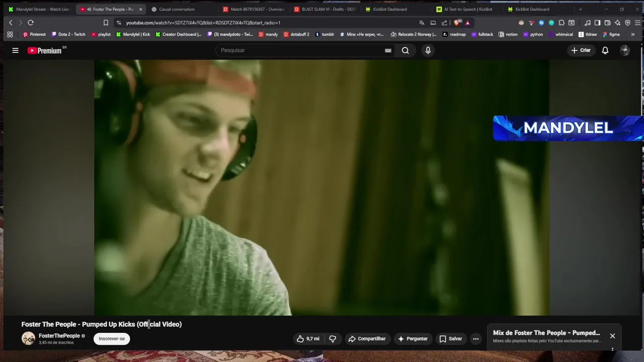Open Brave Wallet icon

(x=607, y=23)
